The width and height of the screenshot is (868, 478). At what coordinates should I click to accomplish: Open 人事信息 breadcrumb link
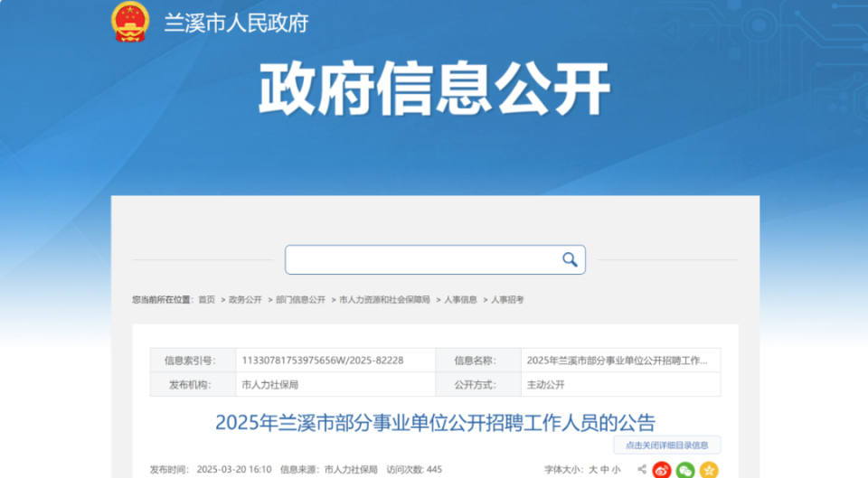460,300
